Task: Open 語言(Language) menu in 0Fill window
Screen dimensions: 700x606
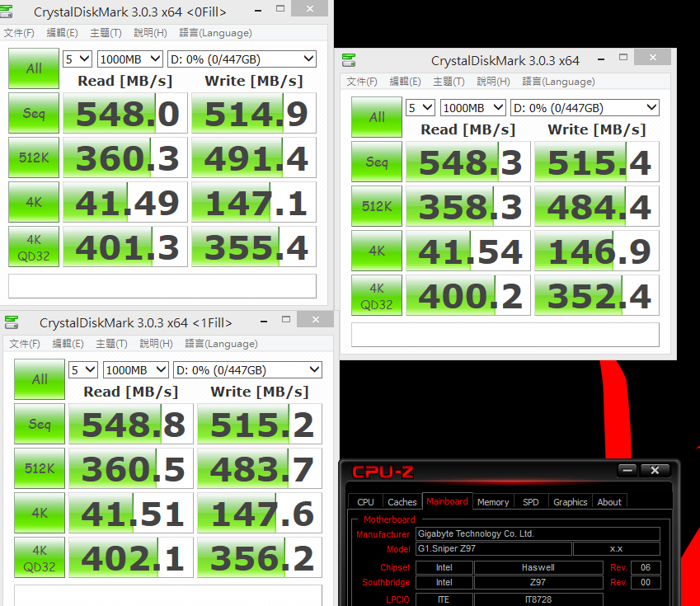Action: [x=216, y=33]
